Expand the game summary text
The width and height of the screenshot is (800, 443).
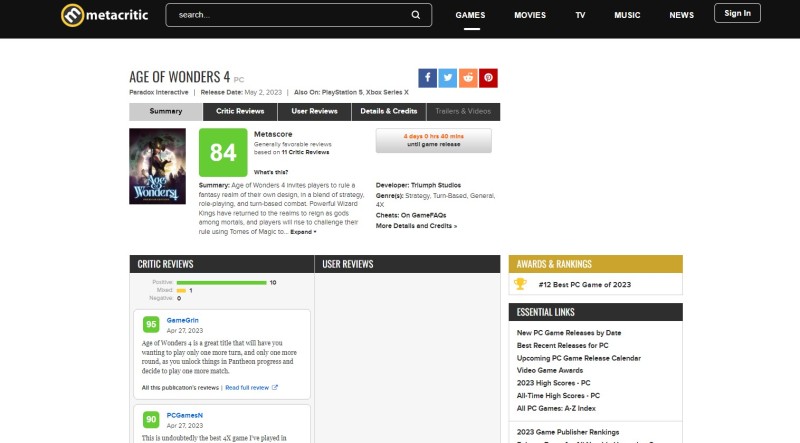[x=303, y=232]
